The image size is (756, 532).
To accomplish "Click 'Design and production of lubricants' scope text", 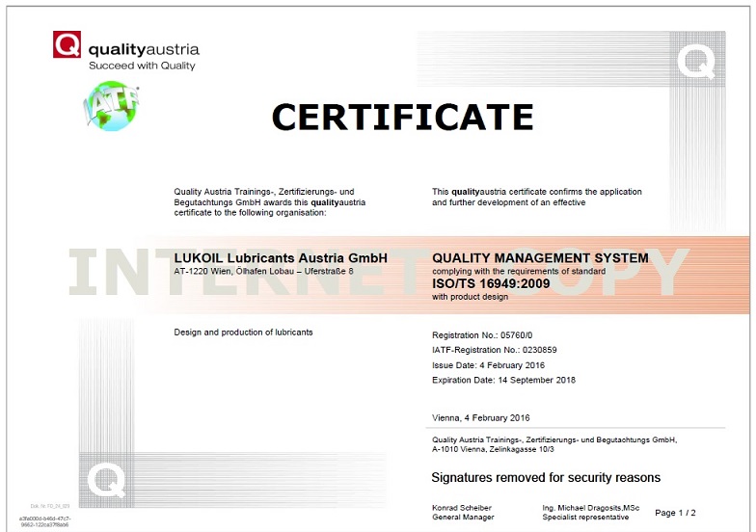I will (243, 332).
